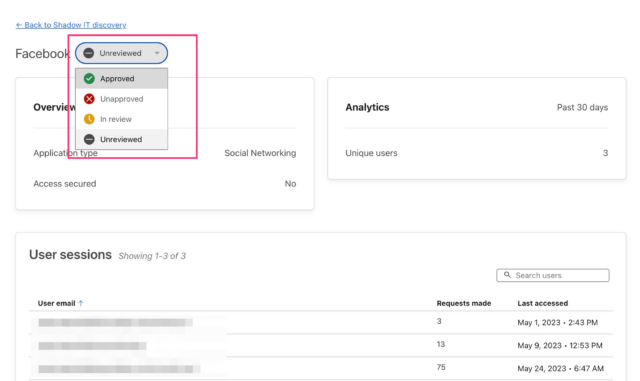Select the user row accessed May 9, 2023
This screenshot has width=640, height=381.
[321, 345]
